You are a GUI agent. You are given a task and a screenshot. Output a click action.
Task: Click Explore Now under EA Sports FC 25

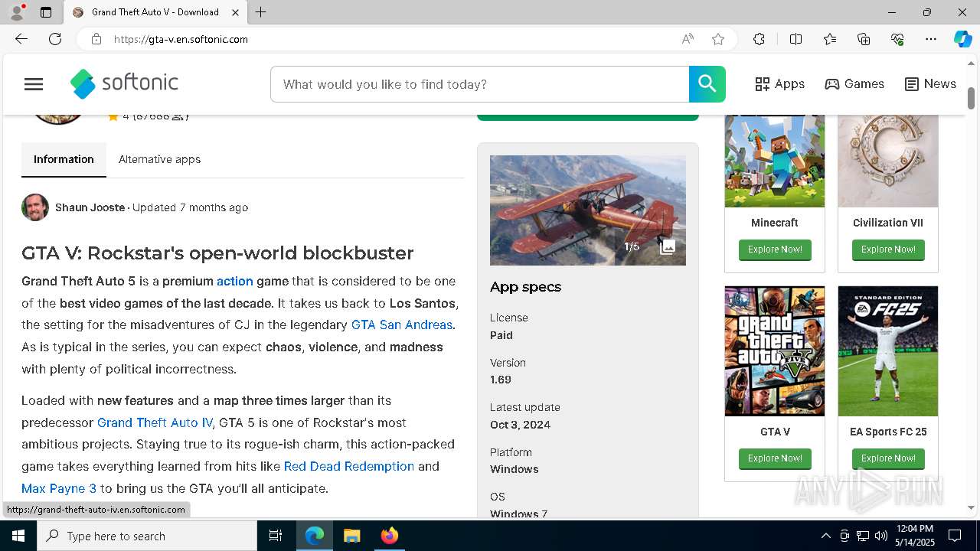pyautogui.click(x=888, y=458)
